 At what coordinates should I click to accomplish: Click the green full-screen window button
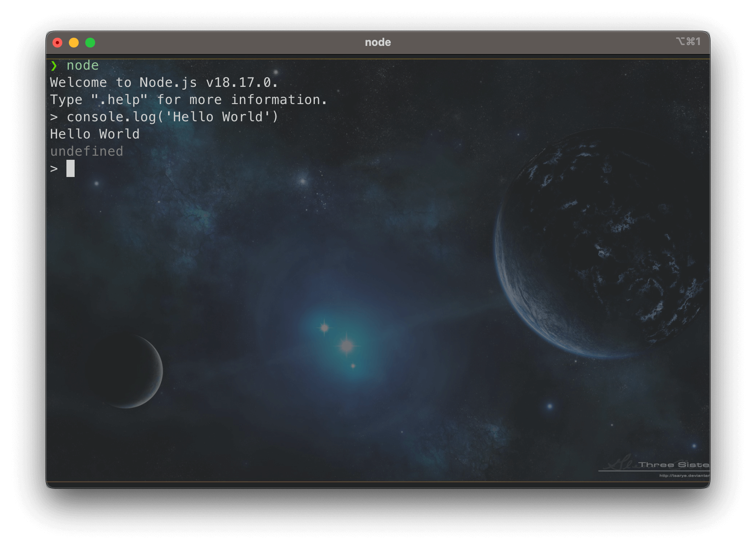point(90,43)
